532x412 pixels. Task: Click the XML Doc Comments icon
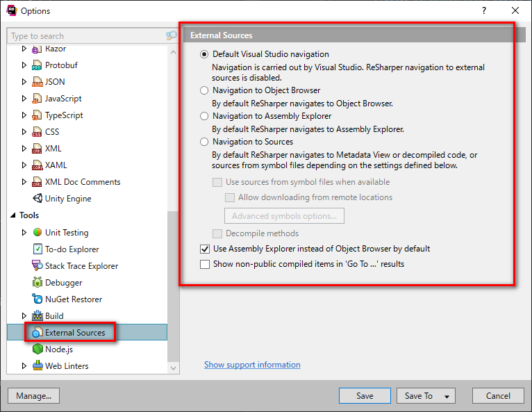point(37,182)
